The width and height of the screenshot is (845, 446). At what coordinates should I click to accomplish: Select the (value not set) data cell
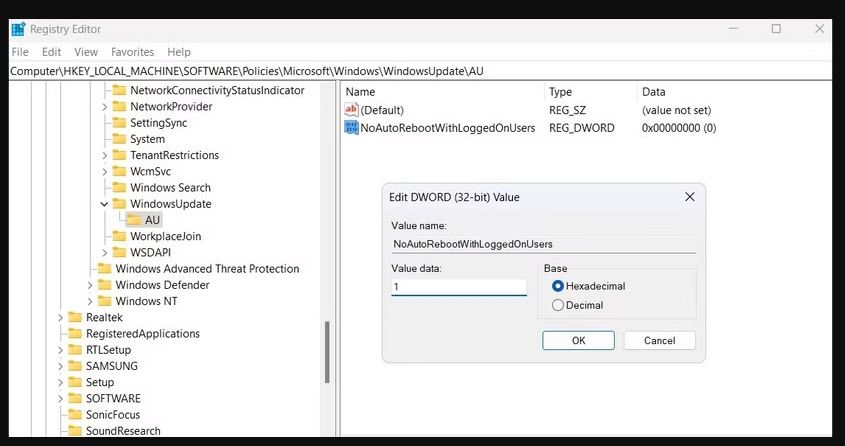pyautogui.click(x=676, y=110)
